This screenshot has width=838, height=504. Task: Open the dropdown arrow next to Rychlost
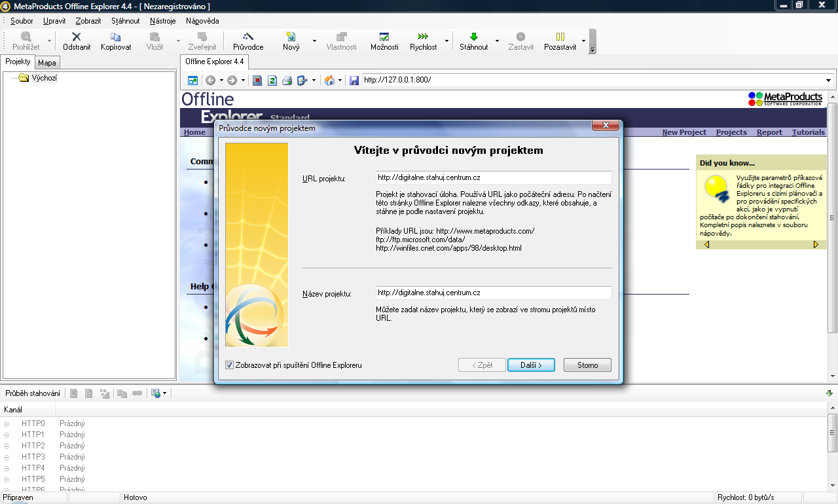click(x=447, y=41)
